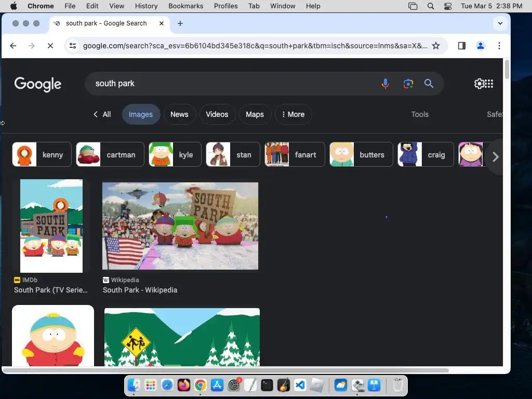
Task: Select the Images tab
Action: [x=141, y=114]
